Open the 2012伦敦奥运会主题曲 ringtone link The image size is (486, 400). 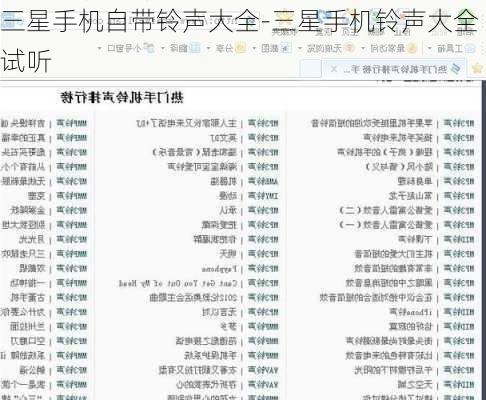point(193,298)
